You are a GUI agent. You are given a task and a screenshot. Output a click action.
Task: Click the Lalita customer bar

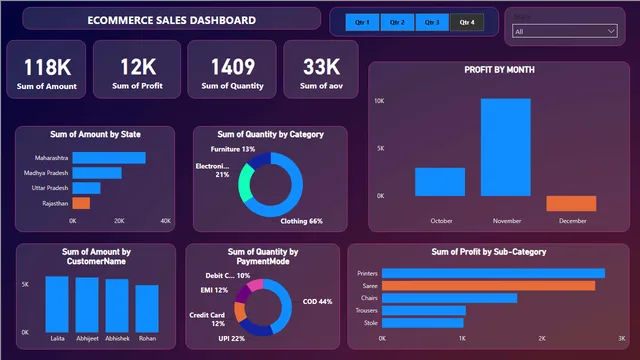[57, 304]
